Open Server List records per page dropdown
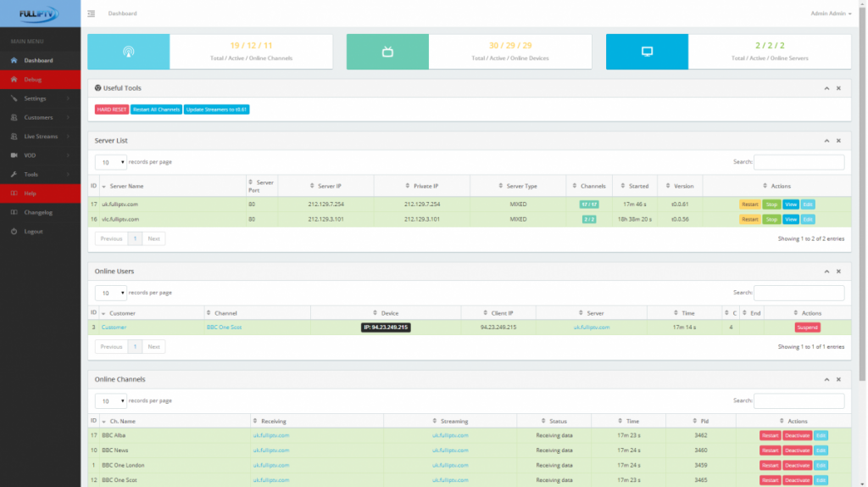The width and height of the screenshot is (868, 487). click(110, 162)
